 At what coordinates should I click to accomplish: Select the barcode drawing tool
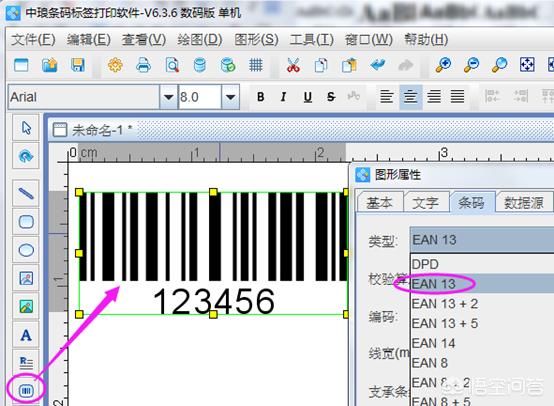26,391
